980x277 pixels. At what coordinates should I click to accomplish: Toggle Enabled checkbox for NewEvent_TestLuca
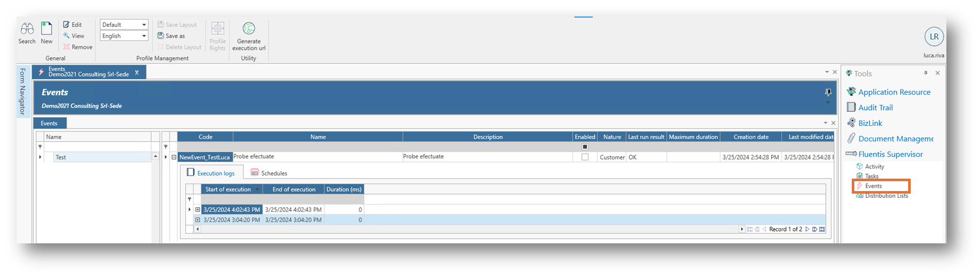click(x=585, y=157)
